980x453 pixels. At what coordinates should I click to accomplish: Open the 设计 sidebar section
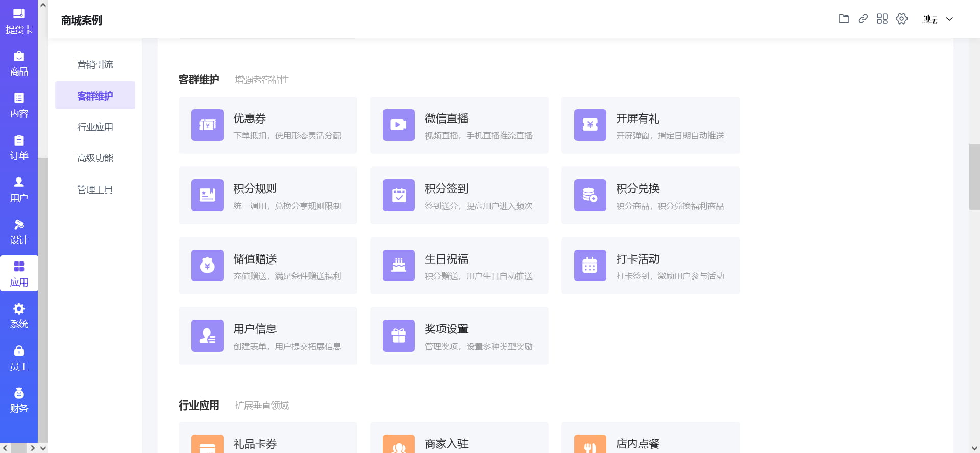pos(19,232)
